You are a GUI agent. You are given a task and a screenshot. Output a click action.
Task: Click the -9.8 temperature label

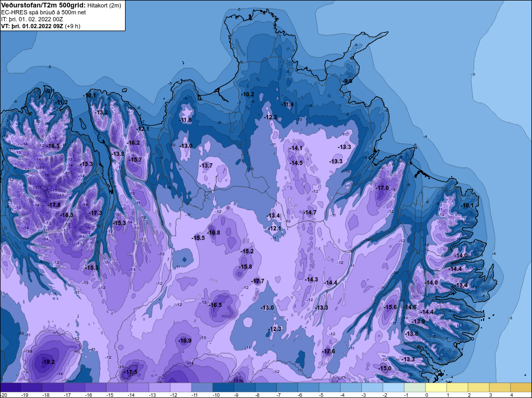pos(347,81)
